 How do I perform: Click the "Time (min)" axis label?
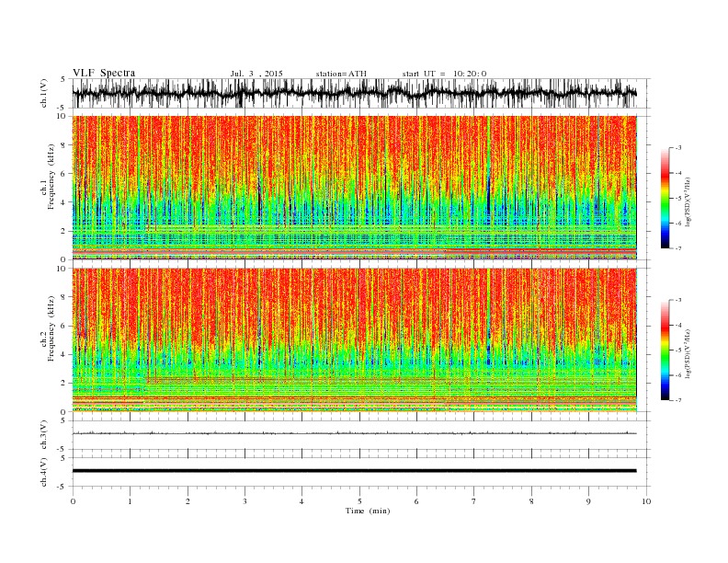click(368, 511)
